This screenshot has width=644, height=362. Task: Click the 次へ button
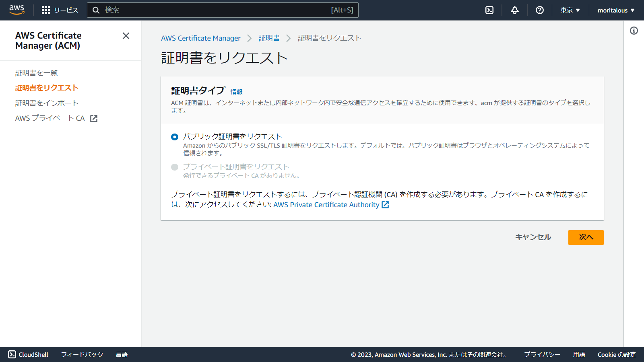pos(586,237)
